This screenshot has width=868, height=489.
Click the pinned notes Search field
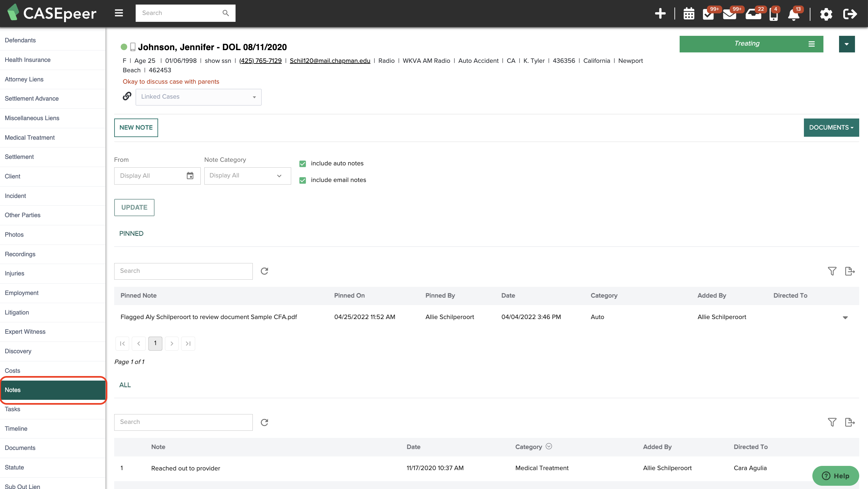point(183,271)
